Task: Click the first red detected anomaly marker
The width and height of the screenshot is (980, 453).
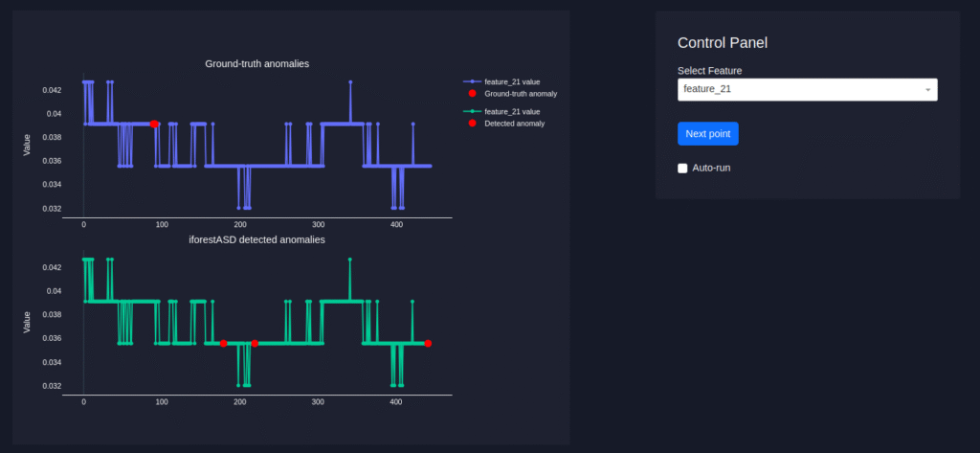Action: pyautogui.click(x=223, y=343)
